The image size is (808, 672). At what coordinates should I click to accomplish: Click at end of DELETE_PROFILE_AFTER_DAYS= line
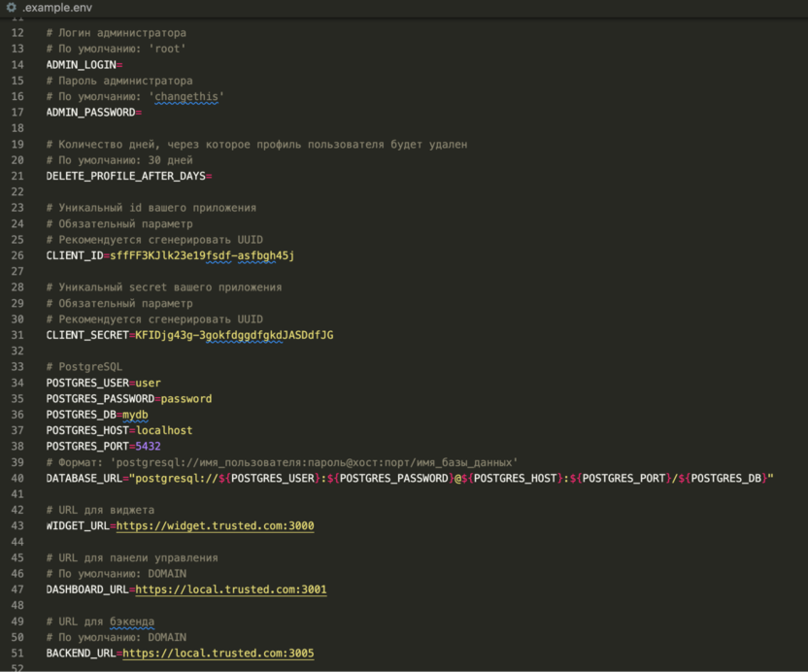214,176
